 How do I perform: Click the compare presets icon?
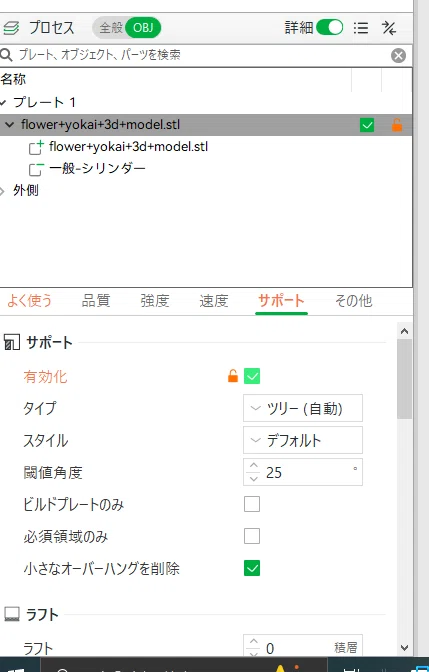(x=389, y=28)
